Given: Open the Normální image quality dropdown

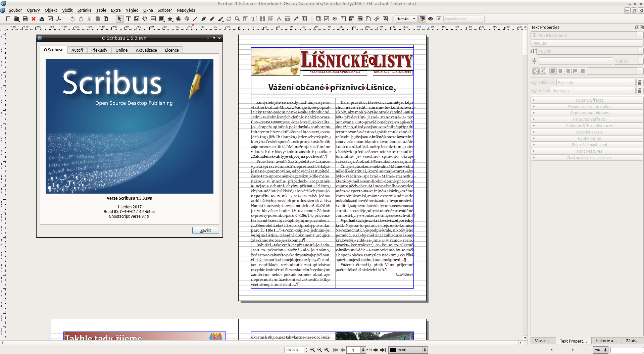Looking at the screenshot, I should click(406, 19).
